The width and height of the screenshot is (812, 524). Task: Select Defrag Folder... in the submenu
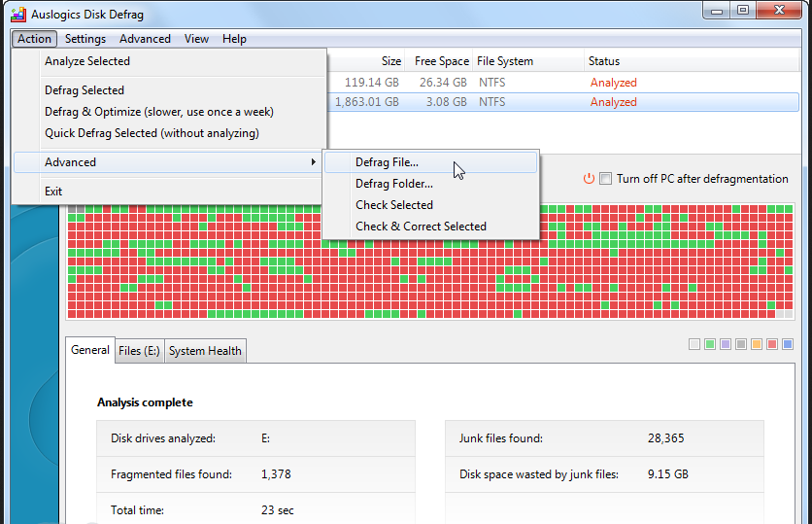pos(431,184)
